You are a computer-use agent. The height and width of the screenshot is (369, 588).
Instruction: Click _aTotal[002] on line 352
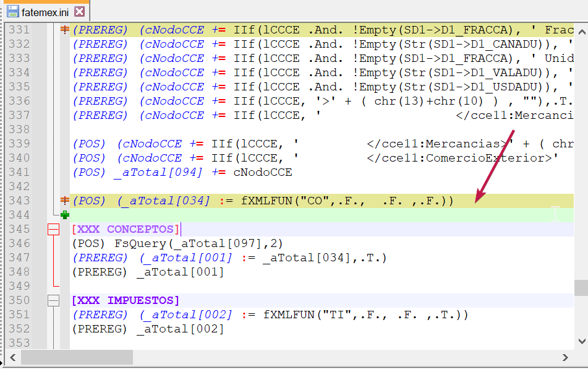[181, 329]
